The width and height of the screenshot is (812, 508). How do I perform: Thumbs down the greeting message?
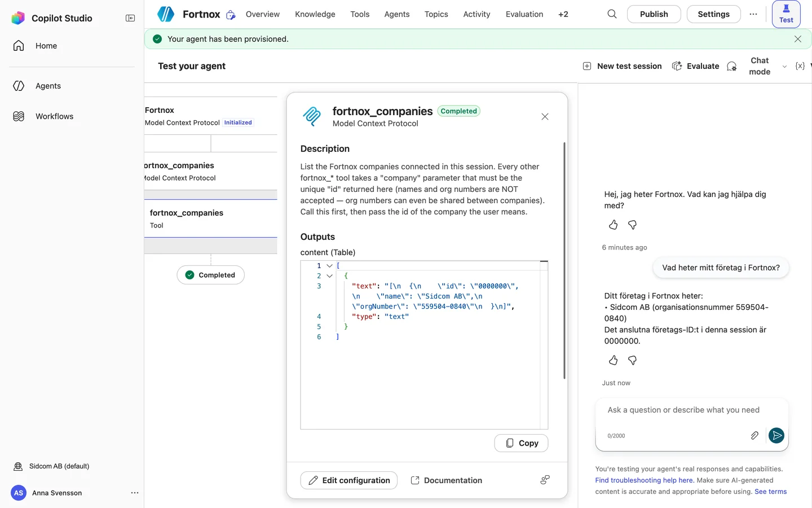tap(632, 225)
